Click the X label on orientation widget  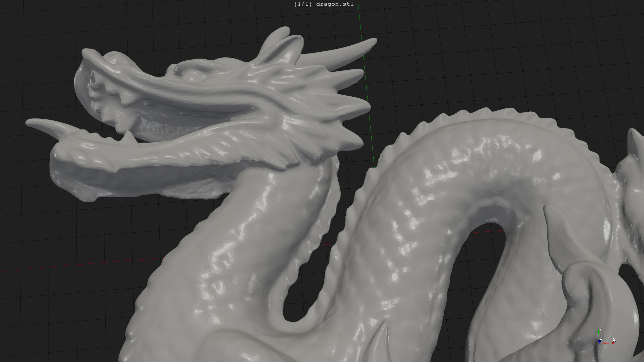click(x=614, y=340)
